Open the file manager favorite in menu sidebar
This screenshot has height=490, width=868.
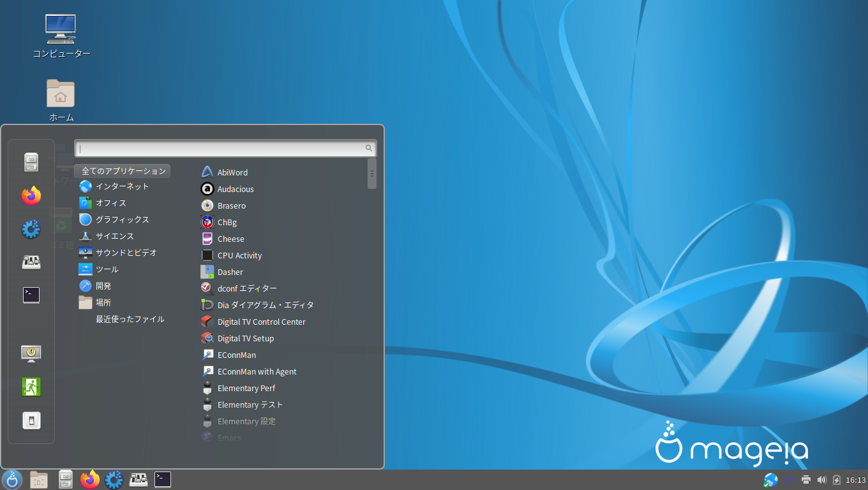31,162
